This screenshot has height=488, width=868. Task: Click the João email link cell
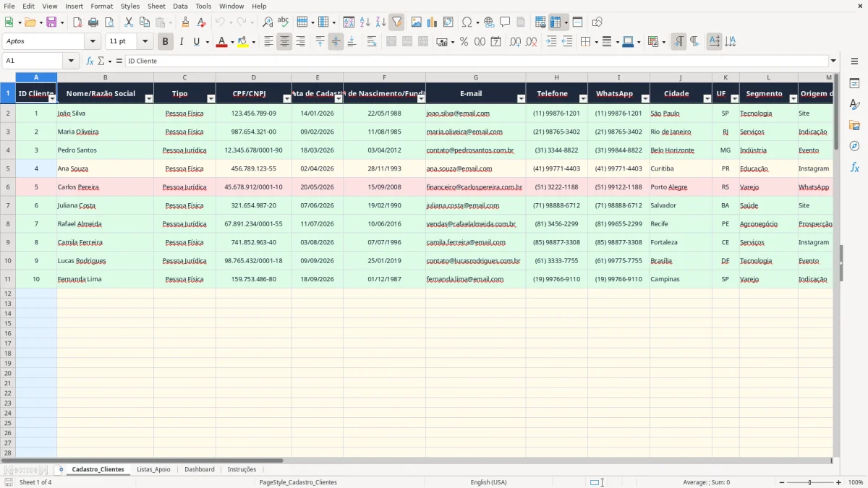tap(476, 114)
